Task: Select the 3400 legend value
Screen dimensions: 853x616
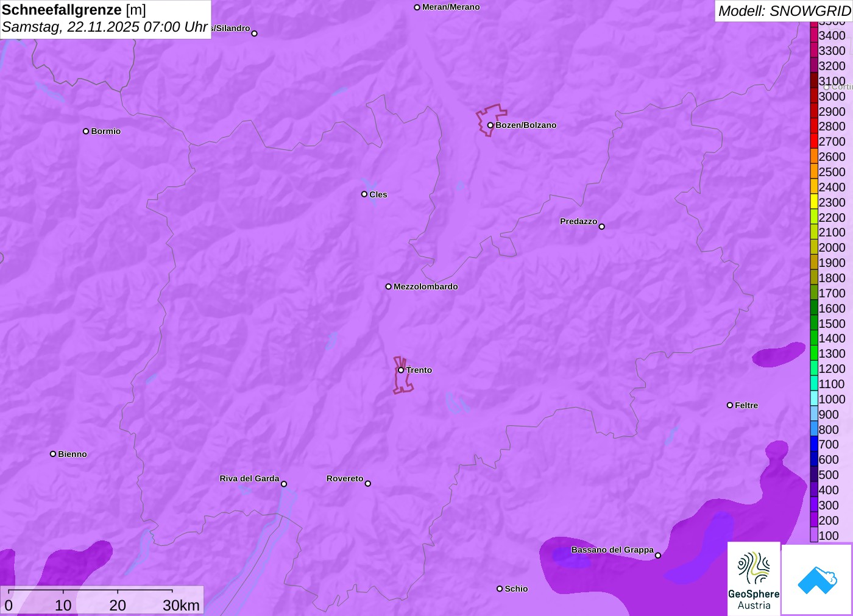Action: click(832, 35)
